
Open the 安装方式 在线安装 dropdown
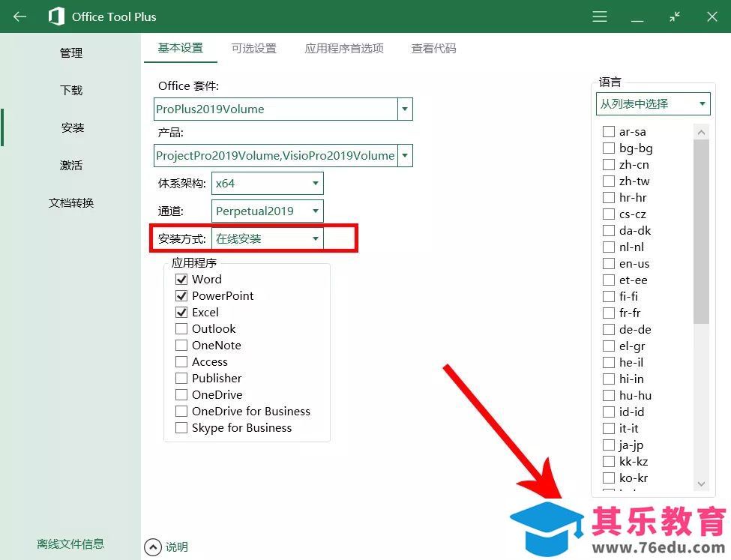267,238
